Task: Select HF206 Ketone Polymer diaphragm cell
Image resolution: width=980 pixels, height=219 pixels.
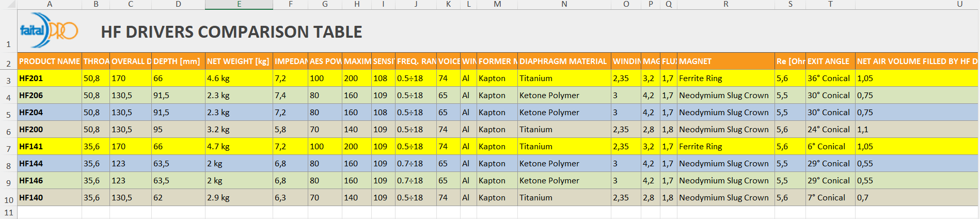Action: click(x=564, y=96)
